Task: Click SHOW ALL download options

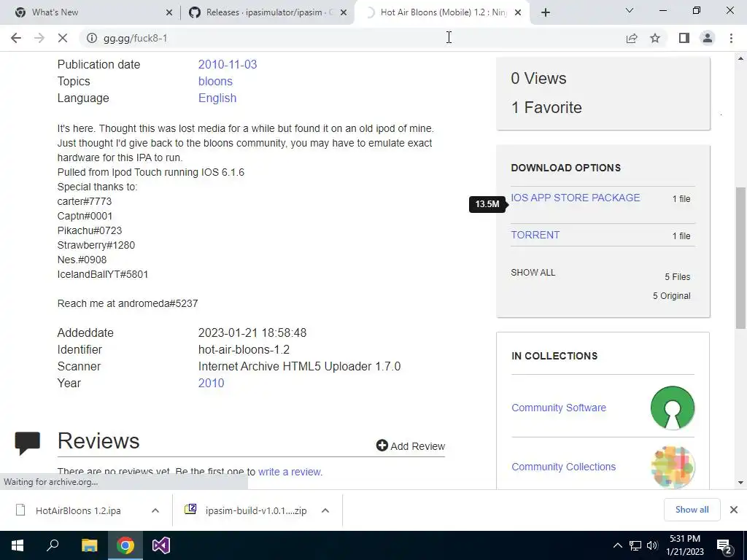Action: 533,273
